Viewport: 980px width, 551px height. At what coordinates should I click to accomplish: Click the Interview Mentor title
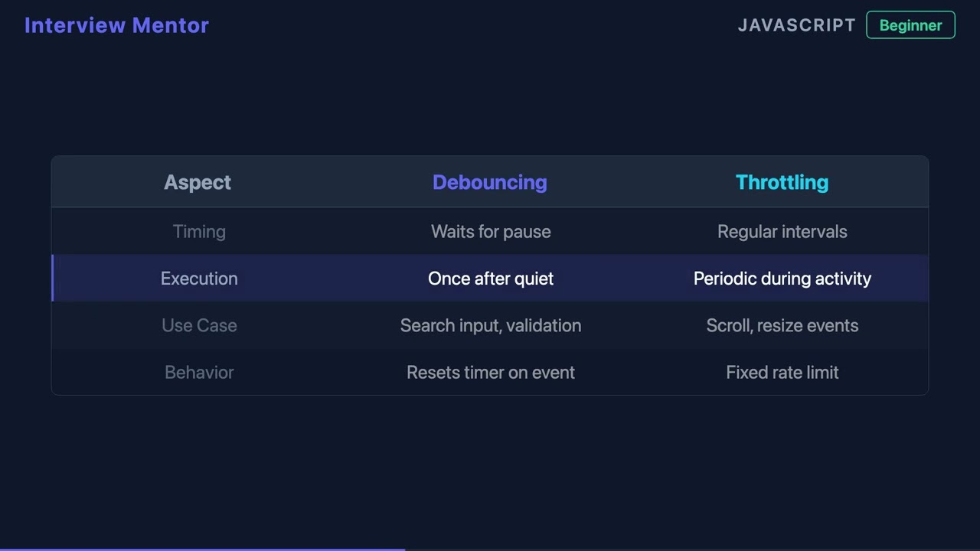coord(116,25)
